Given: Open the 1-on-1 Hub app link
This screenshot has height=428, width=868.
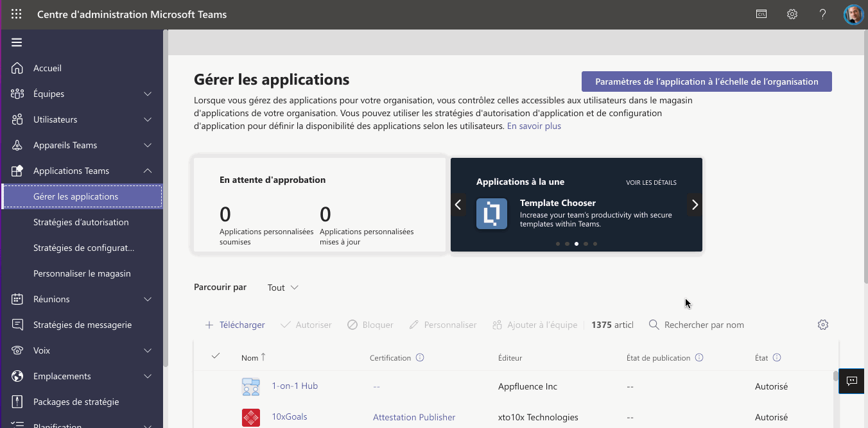Looking at the screenshot, I should point(295,386).
